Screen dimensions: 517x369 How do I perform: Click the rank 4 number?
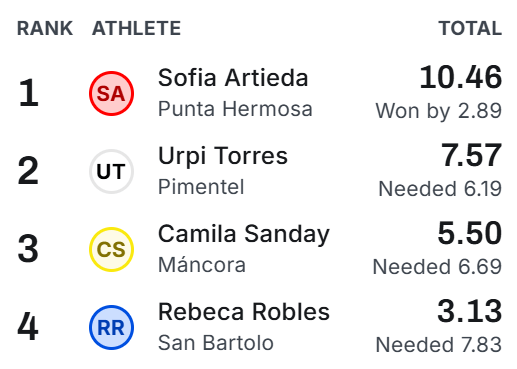pos(28,327)
